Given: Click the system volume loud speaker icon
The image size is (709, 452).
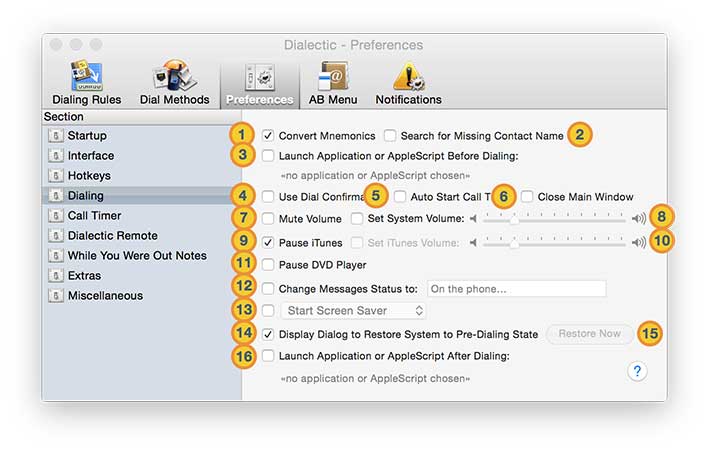Looking at the screenshot, I should [x=639, y=219].
